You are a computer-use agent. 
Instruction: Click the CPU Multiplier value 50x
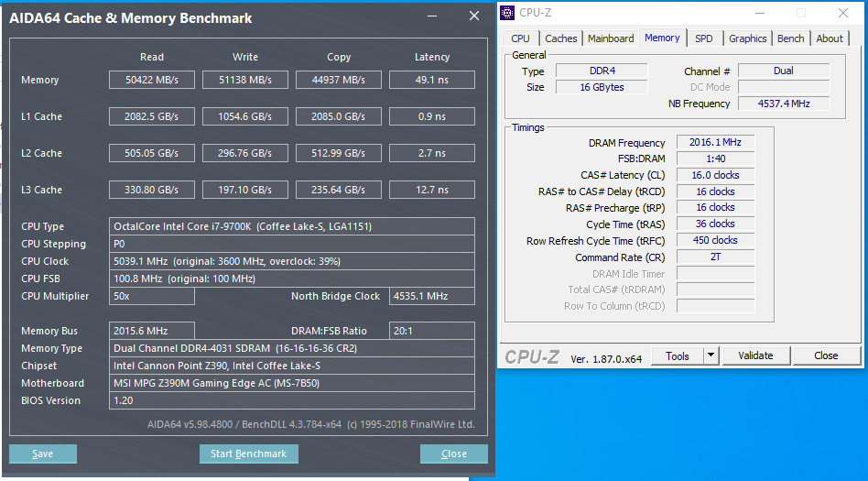coord(152,296)
